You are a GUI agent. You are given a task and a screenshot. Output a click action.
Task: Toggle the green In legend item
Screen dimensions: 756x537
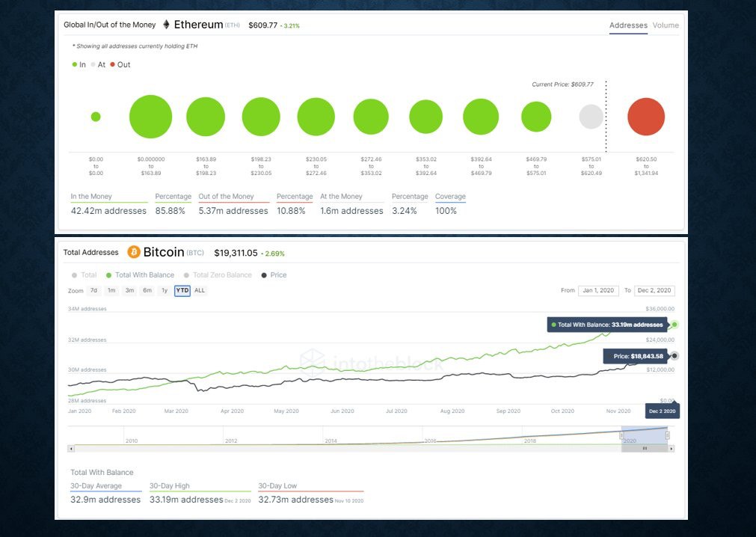[79, 64]
